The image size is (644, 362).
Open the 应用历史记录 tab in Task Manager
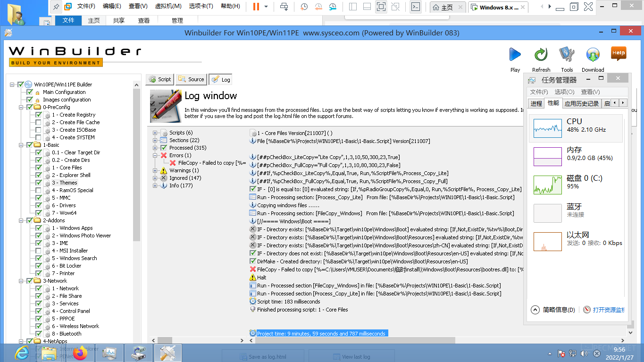(x=582, y=103)
